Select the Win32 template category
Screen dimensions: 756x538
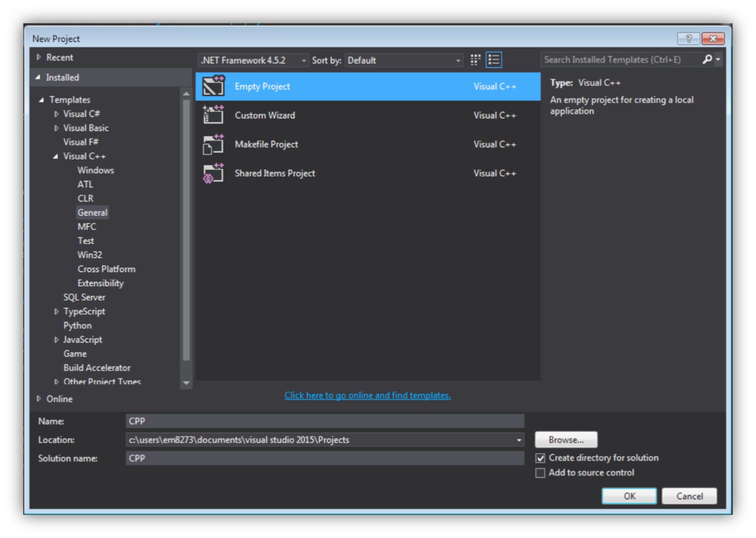click(89, 255)
